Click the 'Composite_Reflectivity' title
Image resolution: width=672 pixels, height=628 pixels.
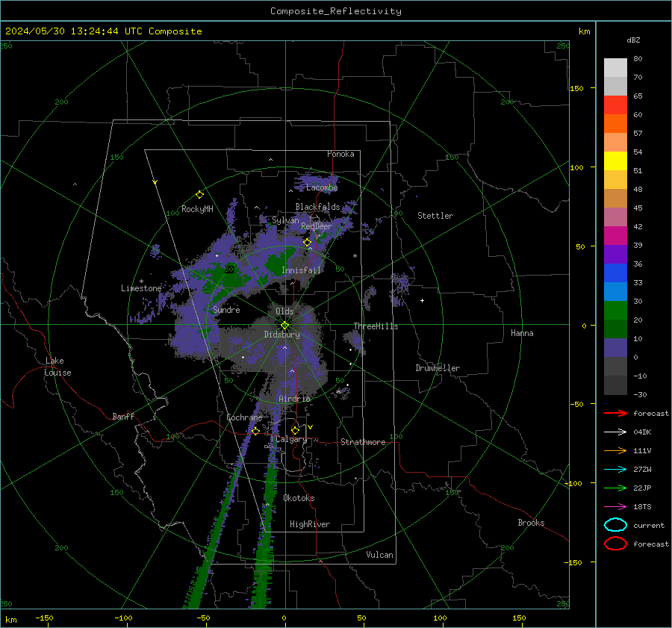[x=336, y=11]
